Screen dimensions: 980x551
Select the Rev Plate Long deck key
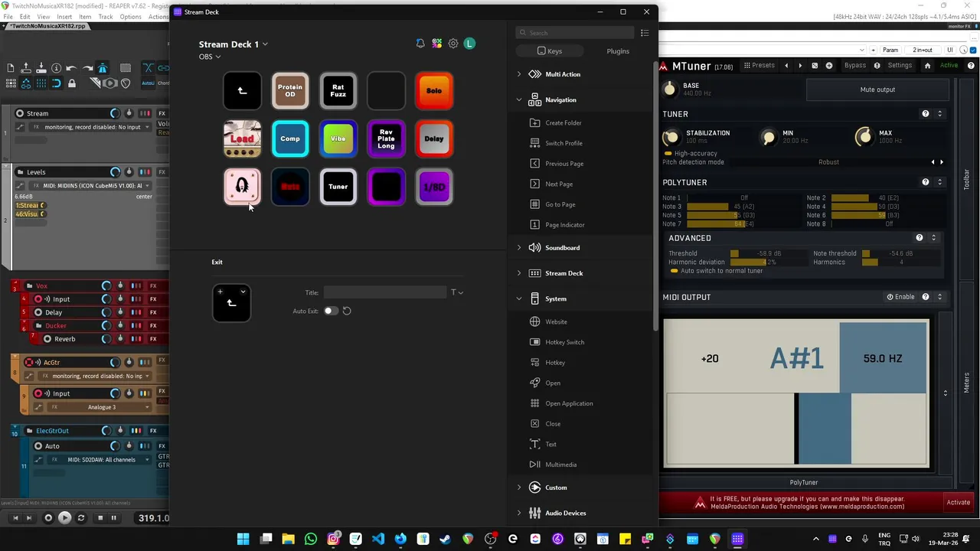[x=386, y=139]
